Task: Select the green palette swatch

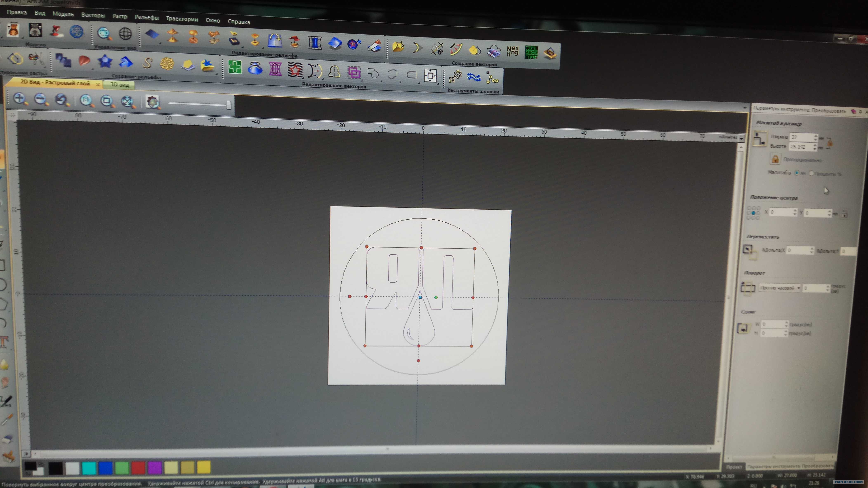Action: (122, 468)
